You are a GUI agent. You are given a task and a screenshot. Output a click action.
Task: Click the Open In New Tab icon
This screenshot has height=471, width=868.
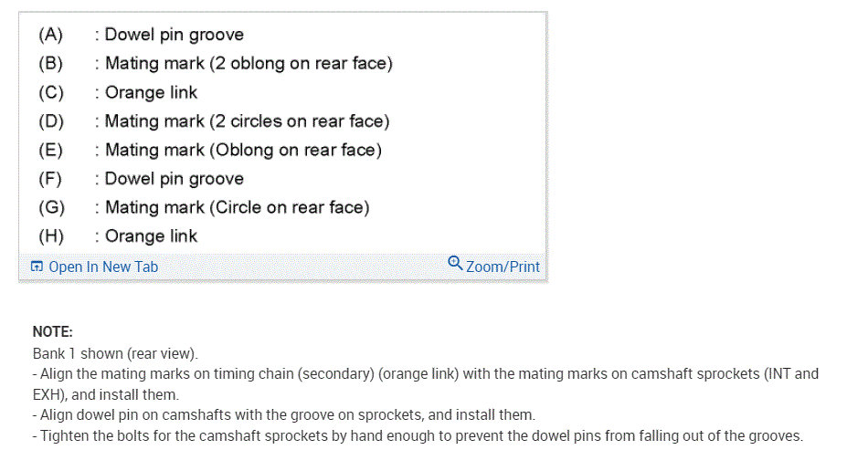click(x=37, y=267)
